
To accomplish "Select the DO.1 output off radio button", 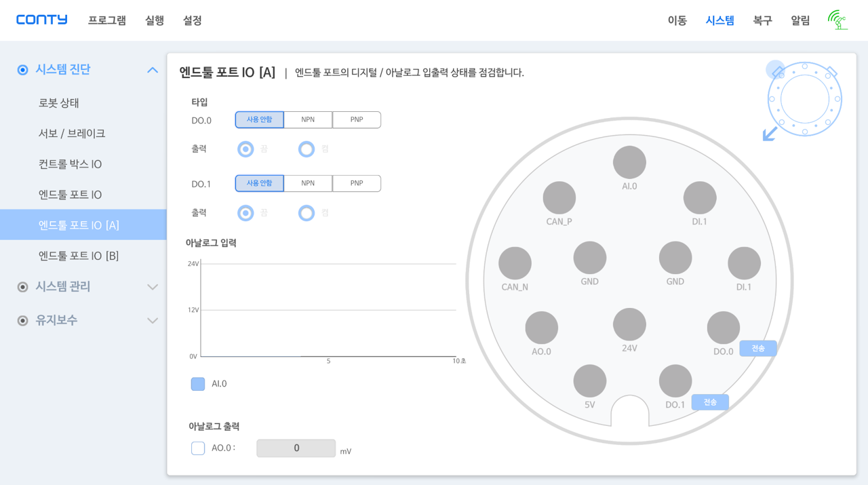I will (245, 213).
